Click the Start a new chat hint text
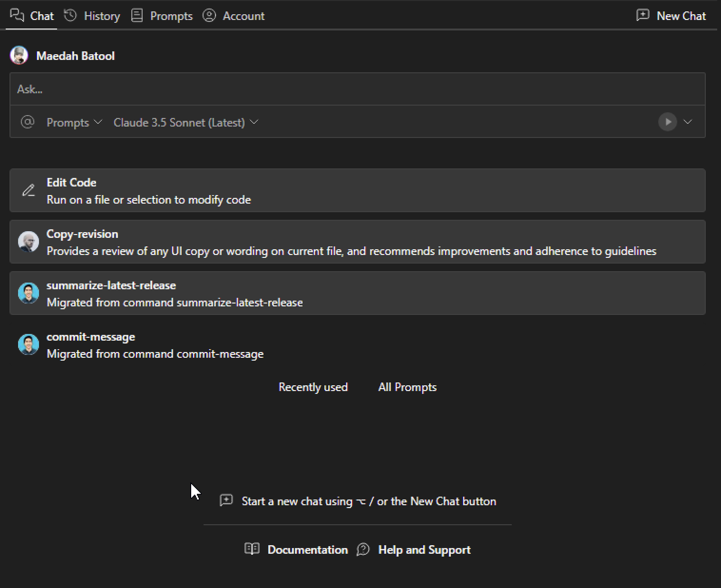 click(x=369, y=501)
